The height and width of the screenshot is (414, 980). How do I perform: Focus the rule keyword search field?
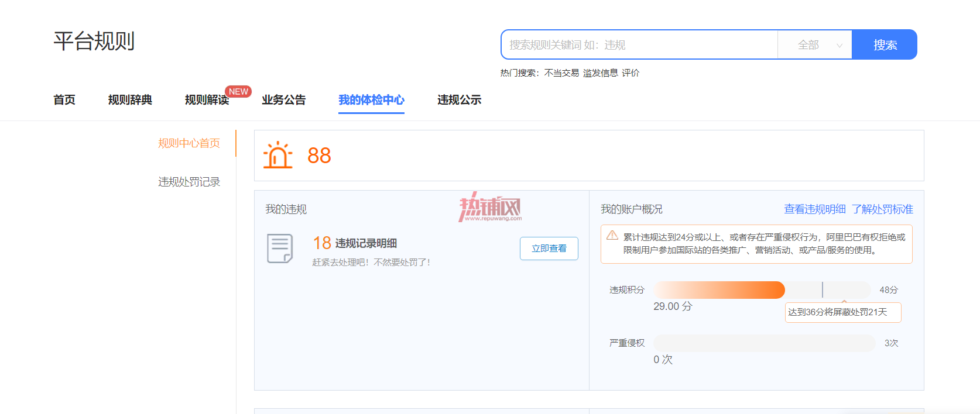tap(639, 45)
